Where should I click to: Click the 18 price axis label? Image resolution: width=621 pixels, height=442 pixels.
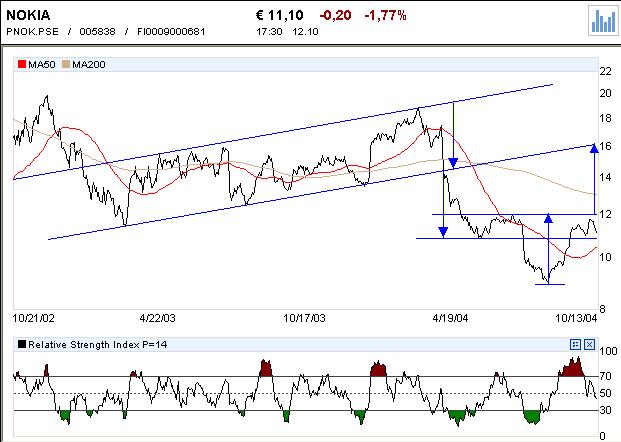click(x=606, y=118)
